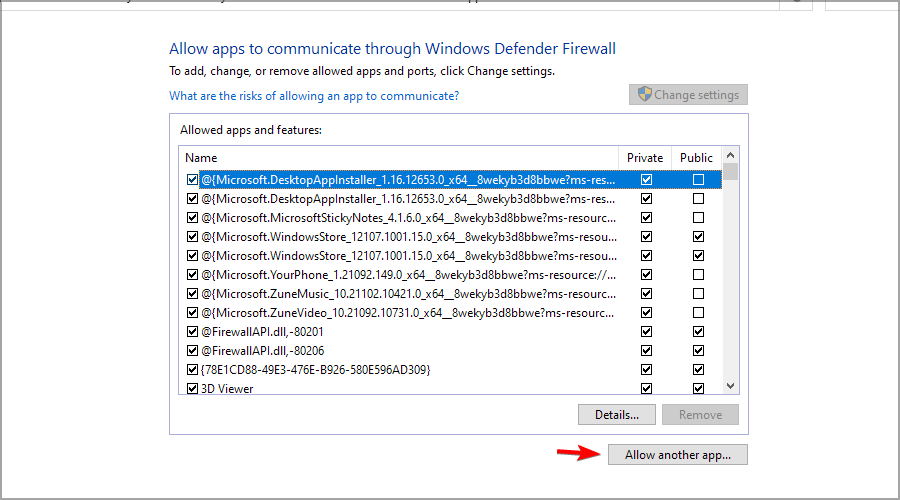
Task: Uncheck the ZuneVideo name checkbox
Action: tap(192, 312)
